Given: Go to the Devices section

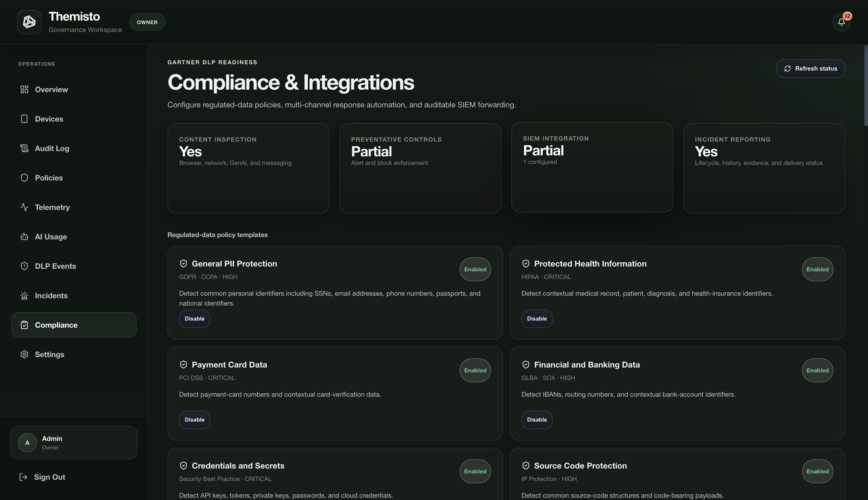Looking at the screenshot, I should 74,119.
